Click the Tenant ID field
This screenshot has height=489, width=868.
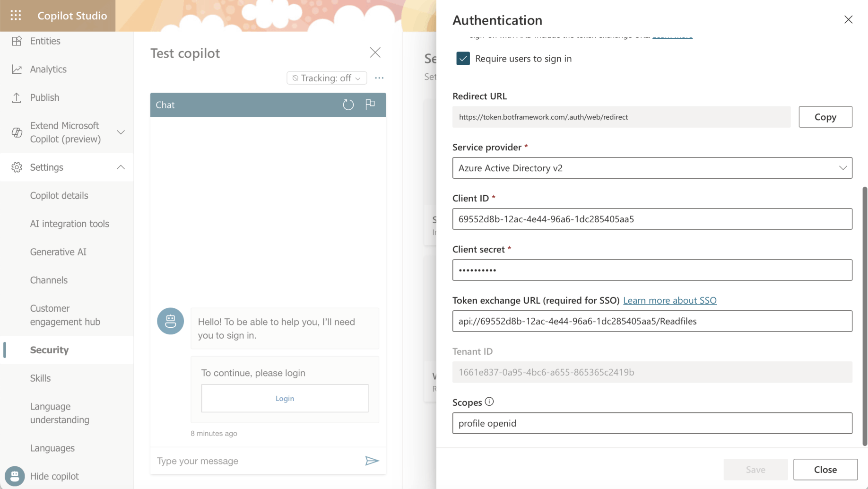(652, 372)
